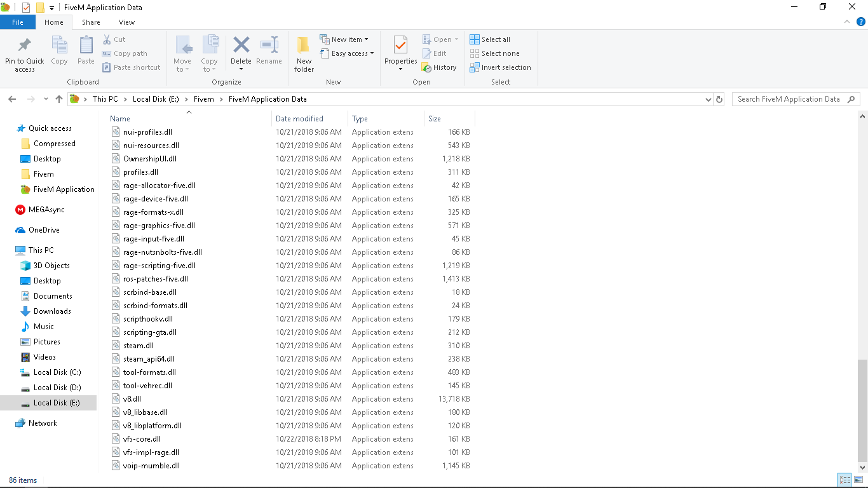Refresh the current folder view
Viewport: 868px width, 488px height.
pyautogui.click(x=719, y=99)
